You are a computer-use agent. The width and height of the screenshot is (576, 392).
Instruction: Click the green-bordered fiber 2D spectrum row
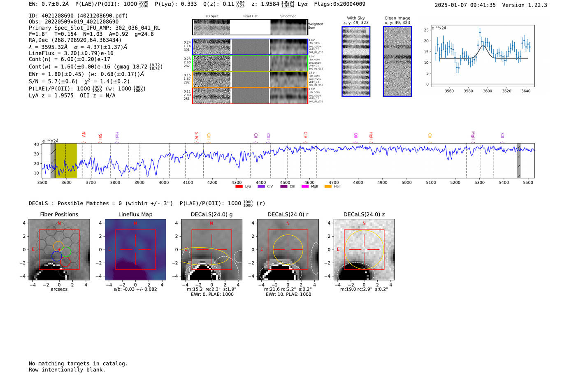click(x=250, y=63)
